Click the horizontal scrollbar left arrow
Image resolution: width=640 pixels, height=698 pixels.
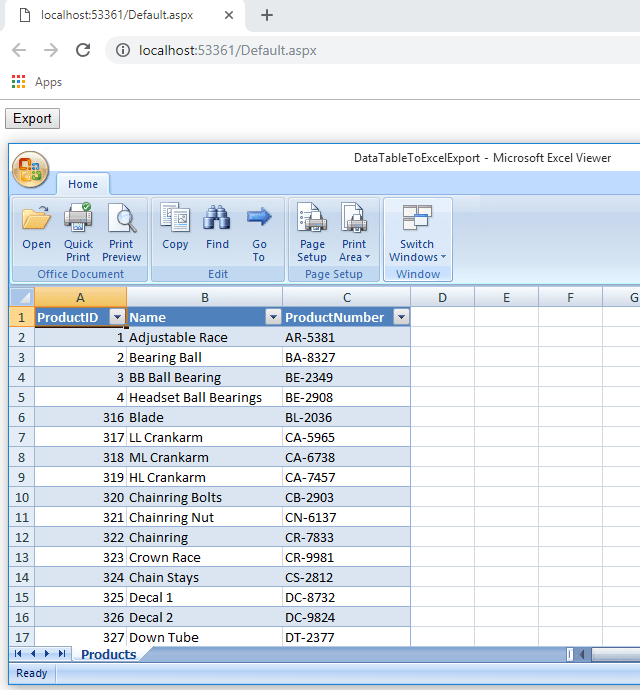click(x=582, y=654)
